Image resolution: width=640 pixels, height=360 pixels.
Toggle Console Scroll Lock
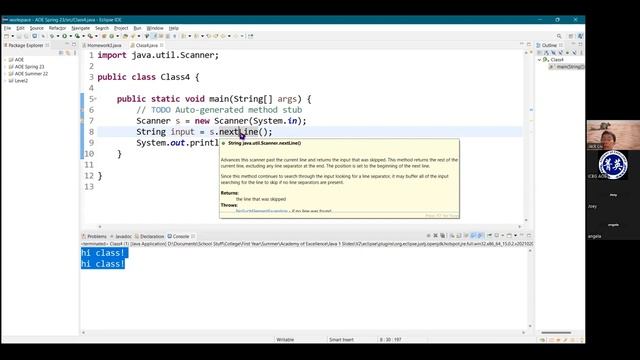click(x=459, y=236)
